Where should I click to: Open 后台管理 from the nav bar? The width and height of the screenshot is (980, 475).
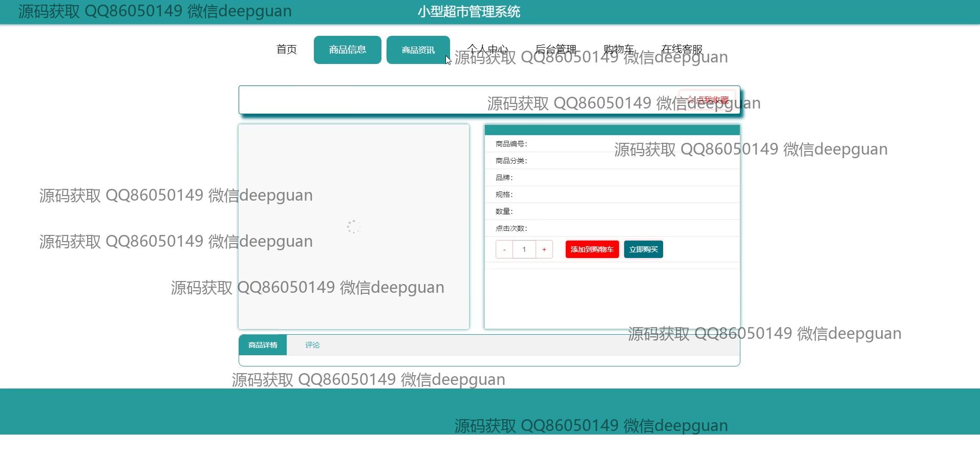tap(556, 50)
